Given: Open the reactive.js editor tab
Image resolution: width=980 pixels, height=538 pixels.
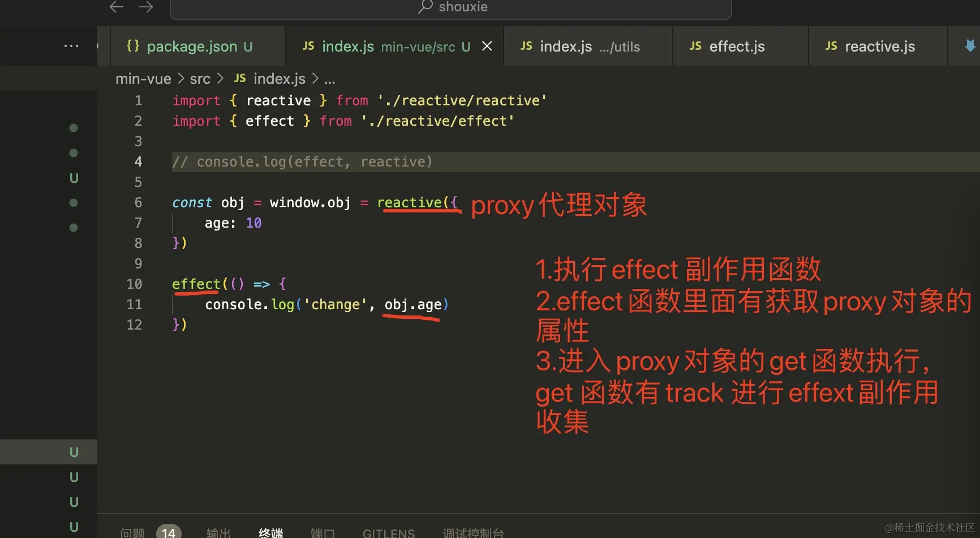Looking at the screenshot, I should pyautogui.click(x=878, y=46).
